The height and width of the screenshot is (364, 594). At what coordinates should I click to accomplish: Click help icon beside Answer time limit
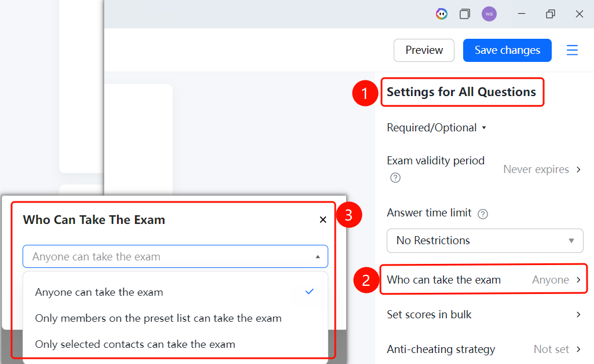pyautogui.click(x=483, y=214)
